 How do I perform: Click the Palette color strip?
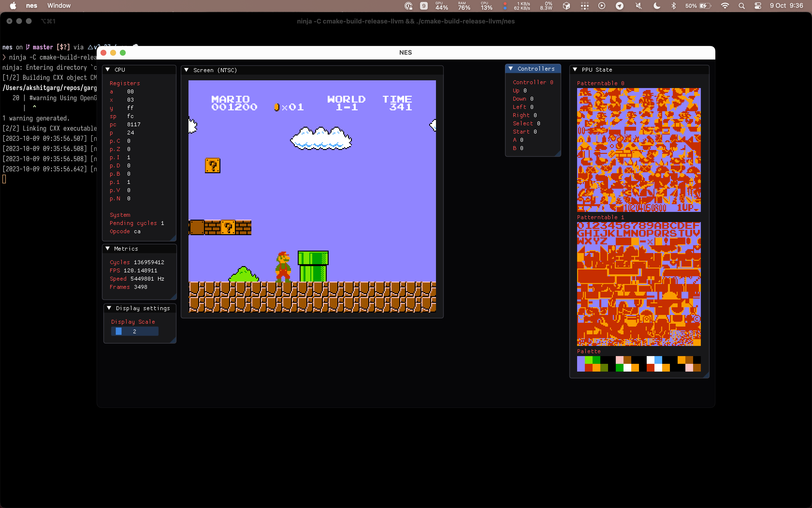pyautogui.click(x=638, y=364)
